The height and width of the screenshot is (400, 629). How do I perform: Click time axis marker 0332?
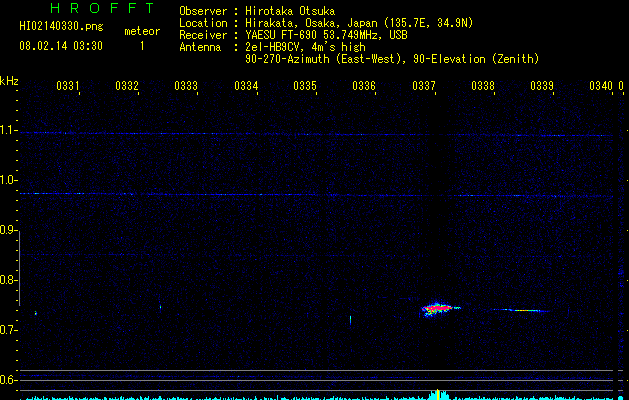coord(127,86)
